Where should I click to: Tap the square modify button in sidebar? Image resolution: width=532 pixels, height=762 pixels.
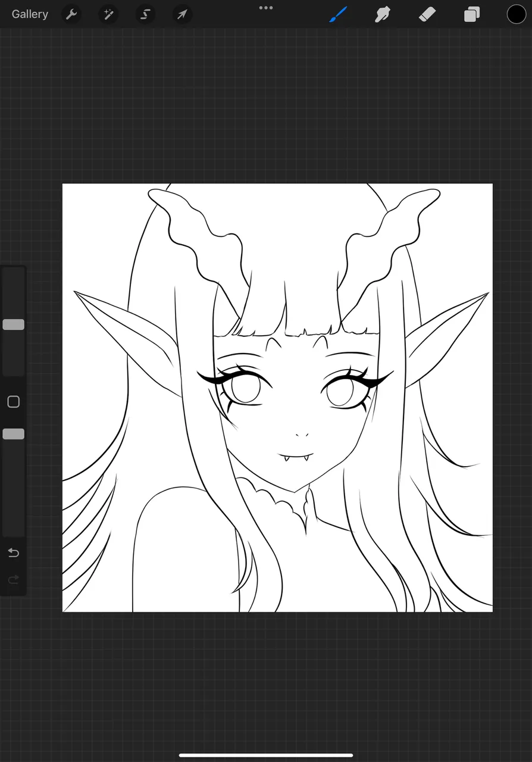click(13, 402)
